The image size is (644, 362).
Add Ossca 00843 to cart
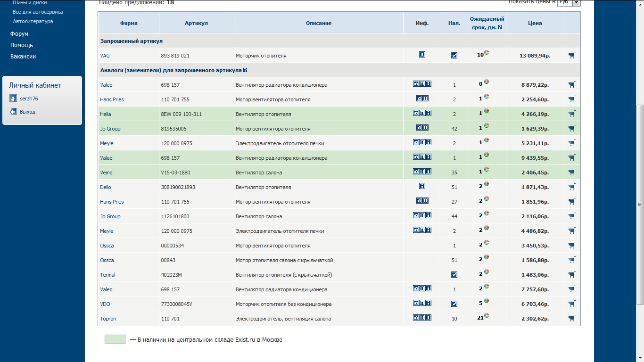point(572,260)
